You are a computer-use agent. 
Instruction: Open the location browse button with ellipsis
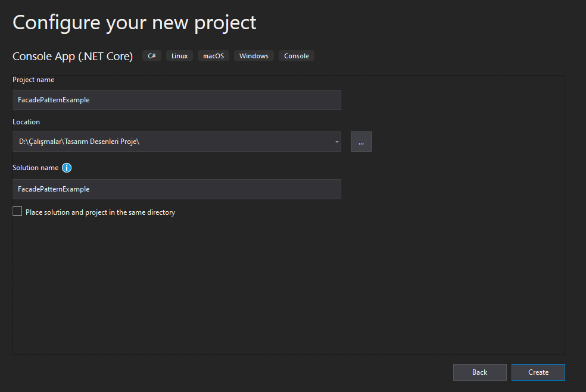[x=361, y=142]
